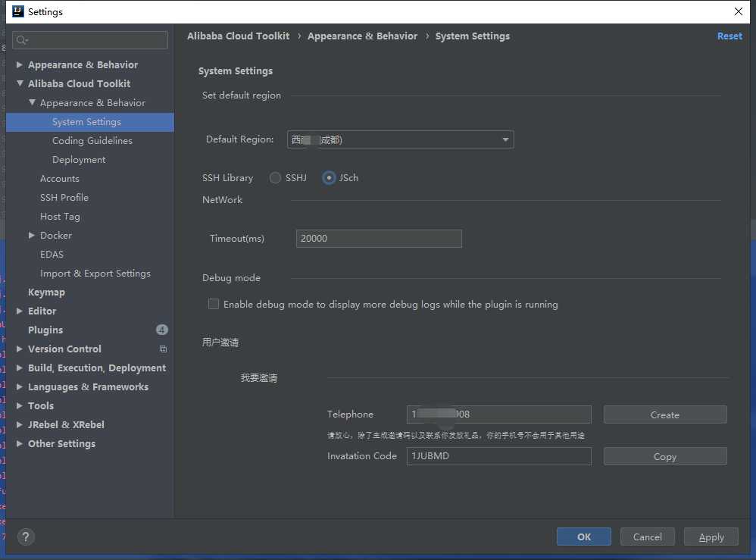
Task: Close the Settings dialog window
Action: click(x=738, y=11)
